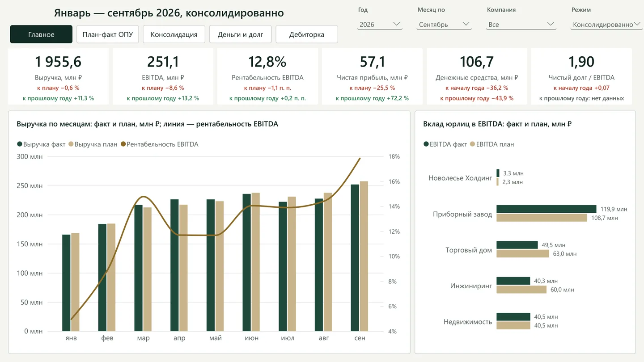Viewport: 644px width, 362px height.
Task: Open the Режим dropdown Консолидированно
Action: [x=606, y=25]
